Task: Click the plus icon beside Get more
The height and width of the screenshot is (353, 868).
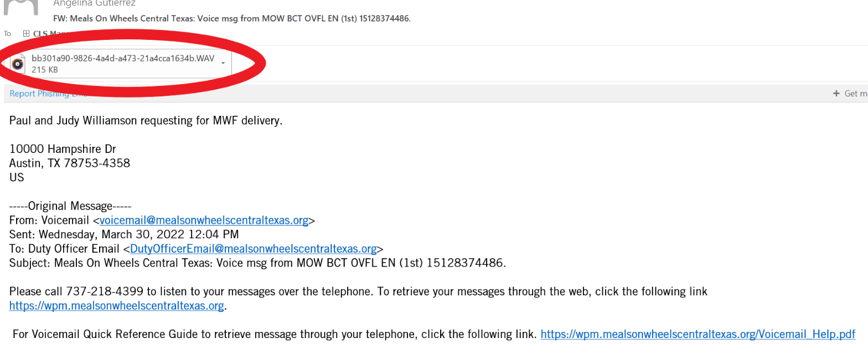Action: click(x=836, y=94)
